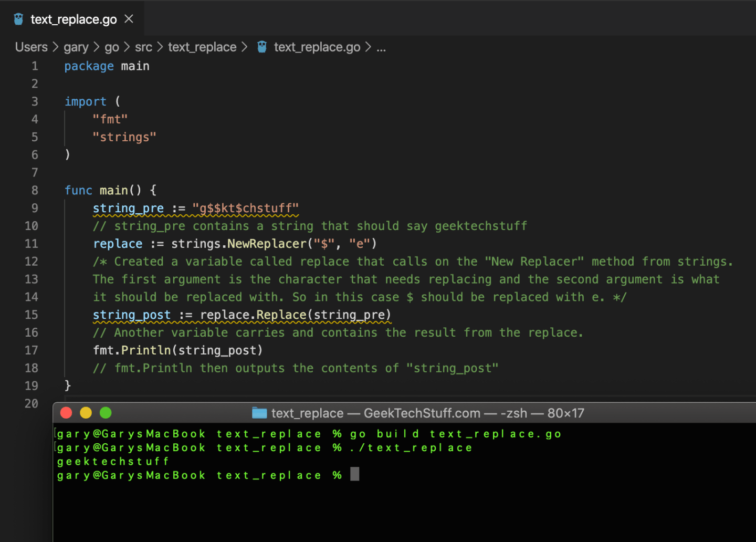Image resolution: width=756 pixels, height=542 pixels.
Task: Click the 'import' keyword
Action: pyautogui.click(x=85, y=102)
